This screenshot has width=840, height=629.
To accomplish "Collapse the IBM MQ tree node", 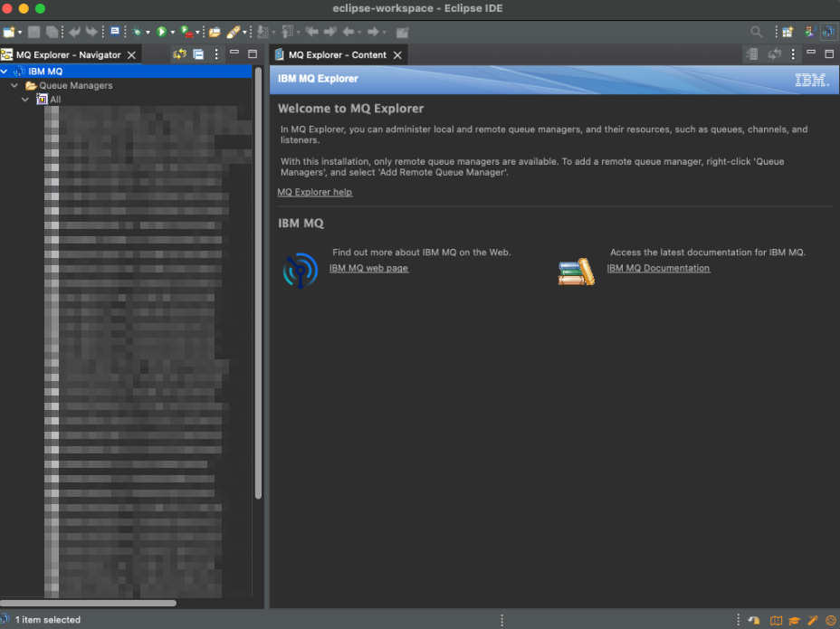I will pyautogui.click(x=5, y=71).
